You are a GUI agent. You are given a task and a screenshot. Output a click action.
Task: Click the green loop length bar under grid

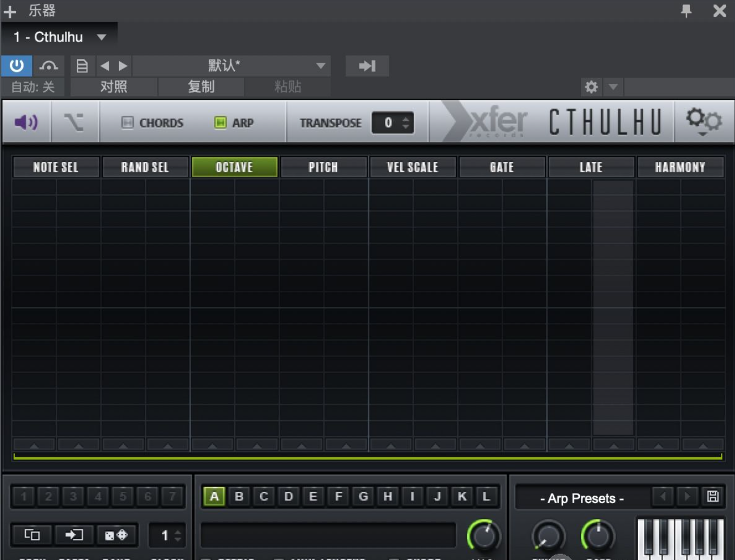click(368, 457)
